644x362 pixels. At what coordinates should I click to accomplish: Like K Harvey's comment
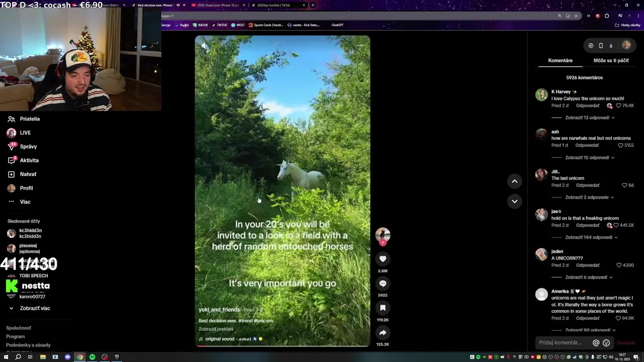point(618,106)
